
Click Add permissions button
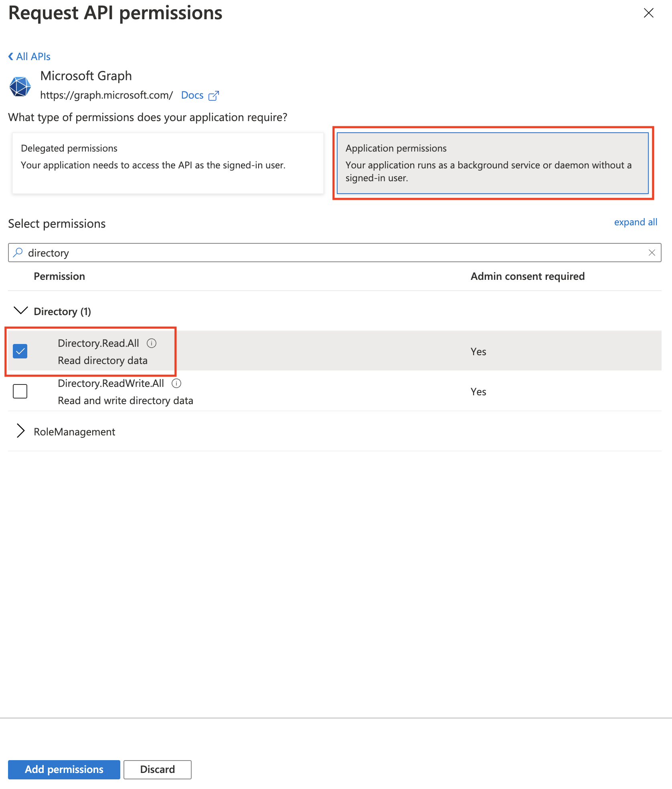click(64, 769)
